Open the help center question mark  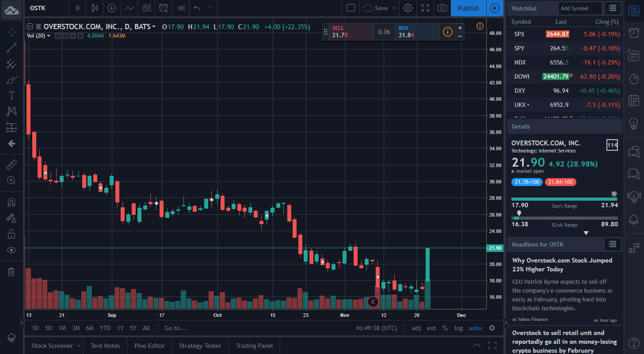click(x=634, y=343)
